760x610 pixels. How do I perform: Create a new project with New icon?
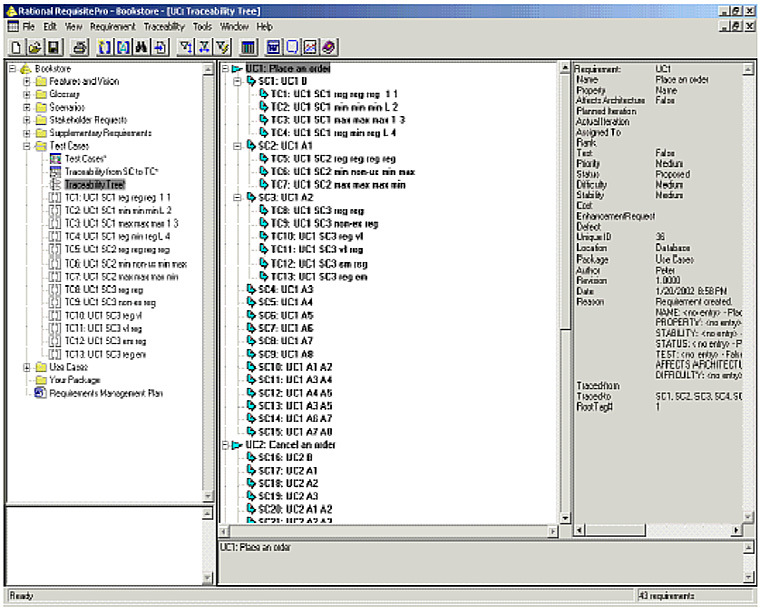point(16,47)
